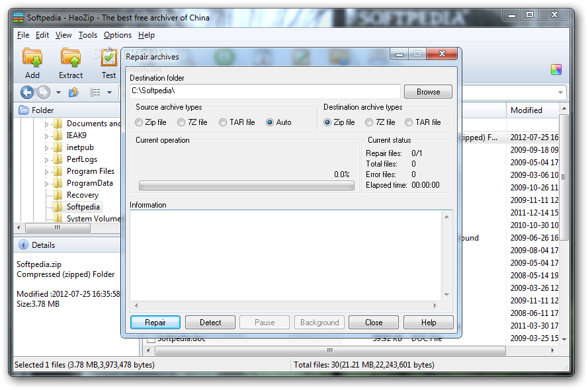Click the HaoZip application title icon
Image resolution: width=588 pixels, height=390 pixels.
pyautogui.click(x=19, y=18)
